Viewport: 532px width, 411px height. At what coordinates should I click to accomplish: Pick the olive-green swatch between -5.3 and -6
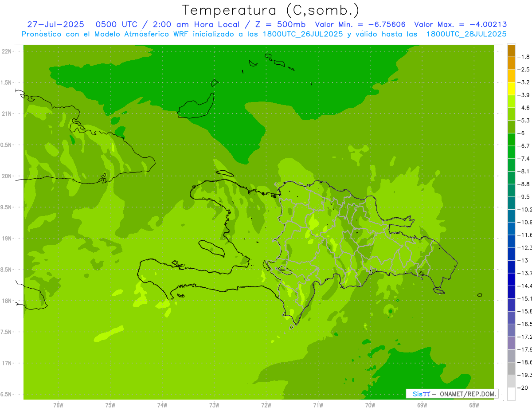pos(511,127)
